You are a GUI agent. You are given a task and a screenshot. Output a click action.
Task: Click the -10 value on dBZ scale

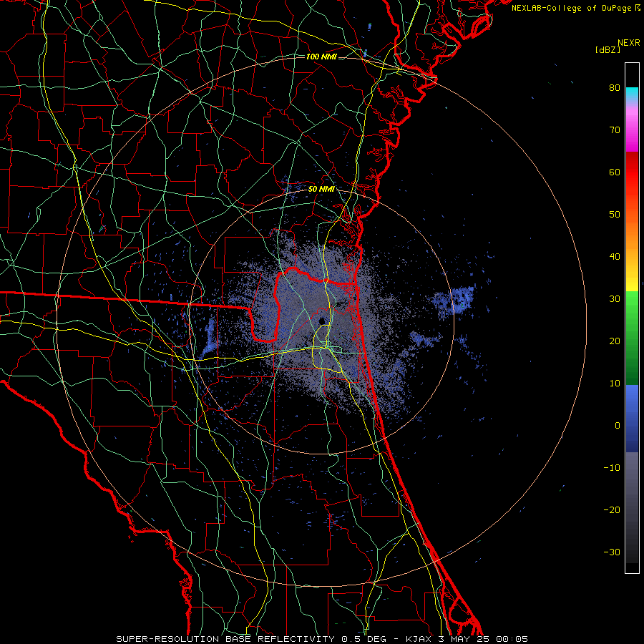(x=612, y=468)
